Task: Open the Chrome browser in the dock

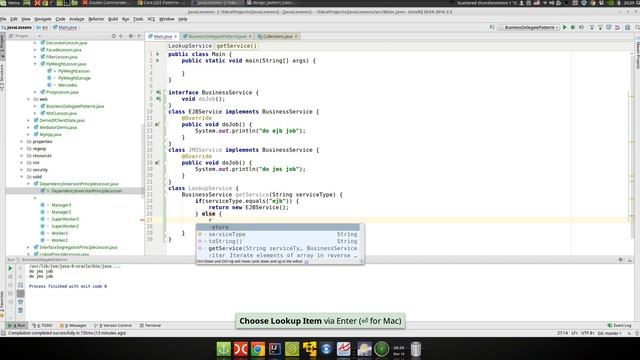Action: (x=258, y=349)
